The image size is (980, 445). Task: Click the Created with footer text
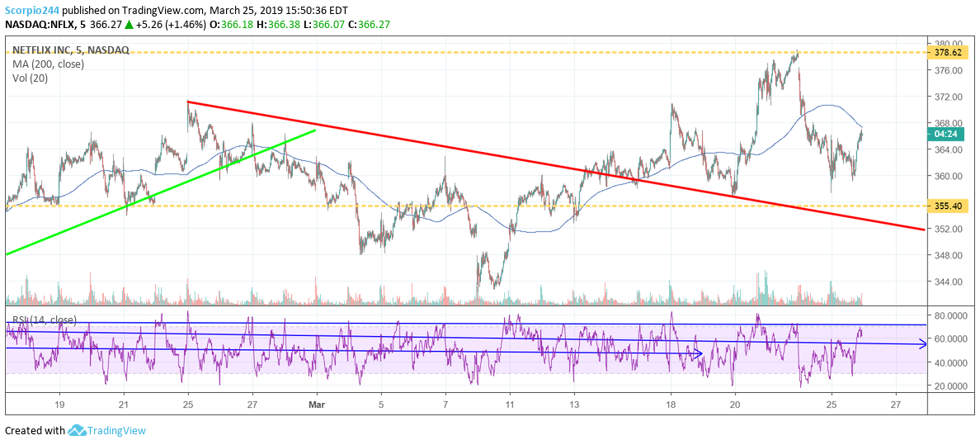35,431
